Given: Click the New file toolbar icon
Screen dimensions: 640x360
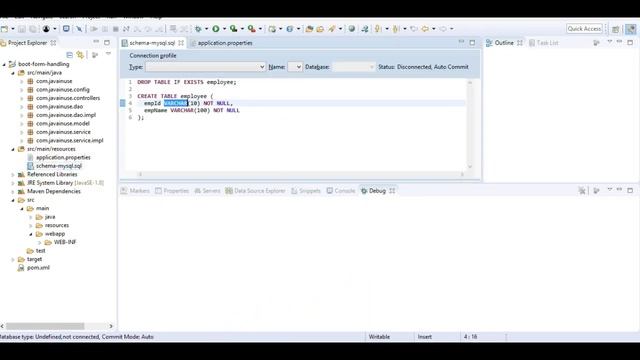Looking at the screenshot, I should [x=4, y=29].
